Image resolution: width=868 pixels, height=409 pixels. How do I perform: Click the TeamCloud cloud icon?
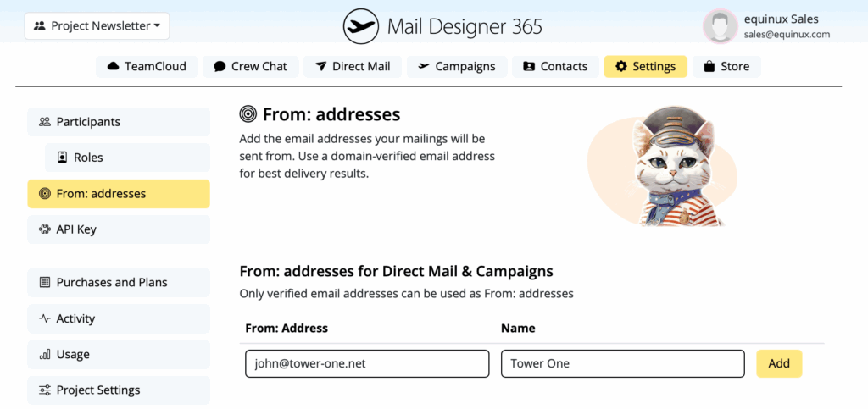113,66
